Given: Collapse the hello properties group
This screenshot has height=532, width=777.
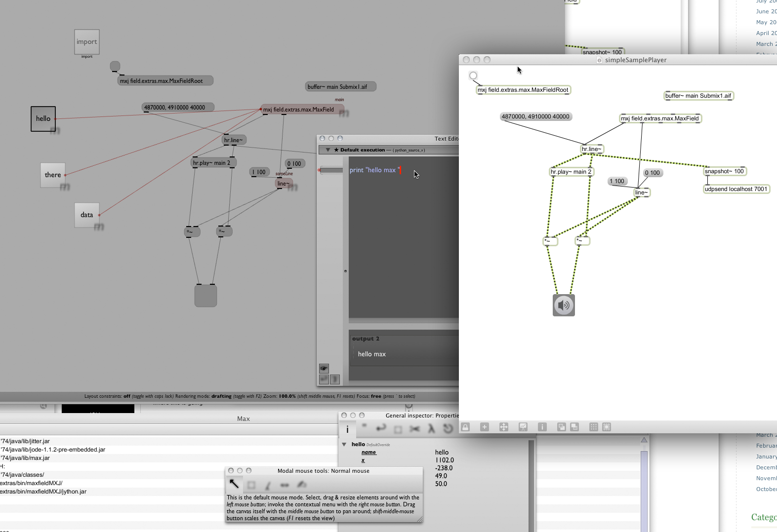Looking at the screenshot, I should pyautogui.click(x=344, y=445).
